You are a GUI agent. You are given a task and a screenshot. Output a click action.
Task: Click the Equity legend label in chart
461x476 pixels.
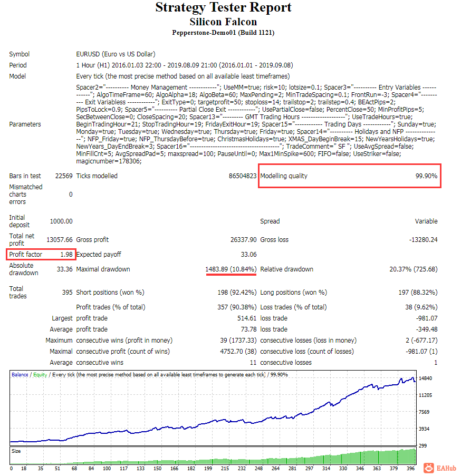pos(40,375)
